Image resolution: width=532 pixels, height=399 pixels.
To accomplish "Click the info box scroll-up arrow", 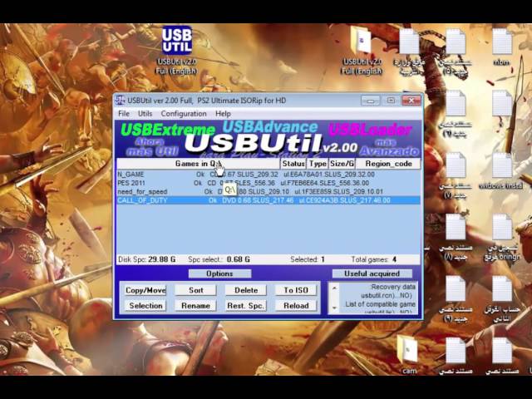I will (x=334, y=288).
